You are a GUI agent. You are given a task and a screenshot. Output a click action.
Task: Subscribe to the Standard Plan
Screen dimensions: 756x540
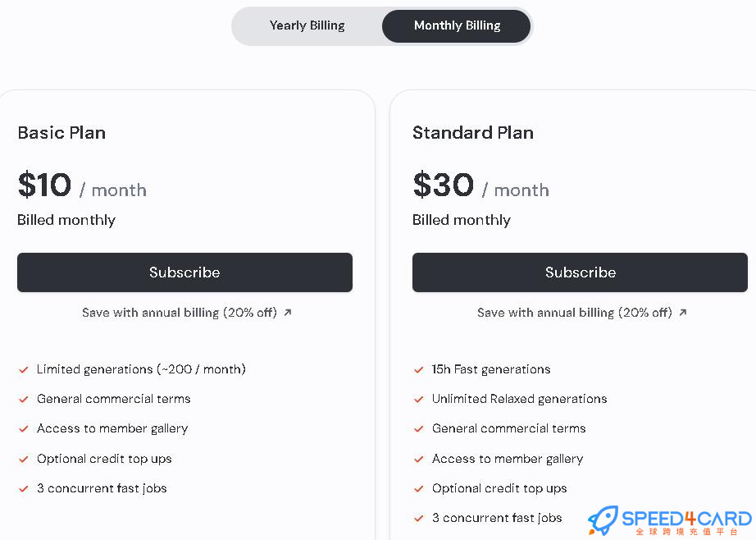tap(580, 272)
